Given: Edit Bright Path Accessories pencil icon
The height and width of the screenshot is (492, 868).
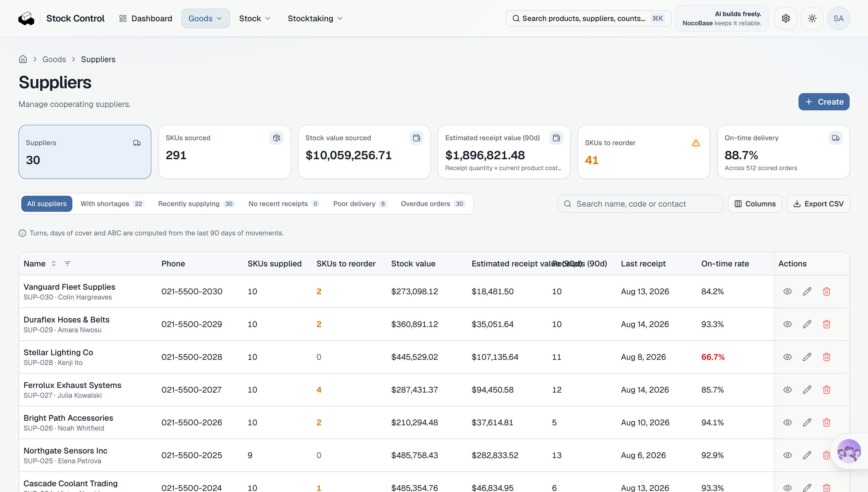Looking at the screenshot, I should point(807,423).
